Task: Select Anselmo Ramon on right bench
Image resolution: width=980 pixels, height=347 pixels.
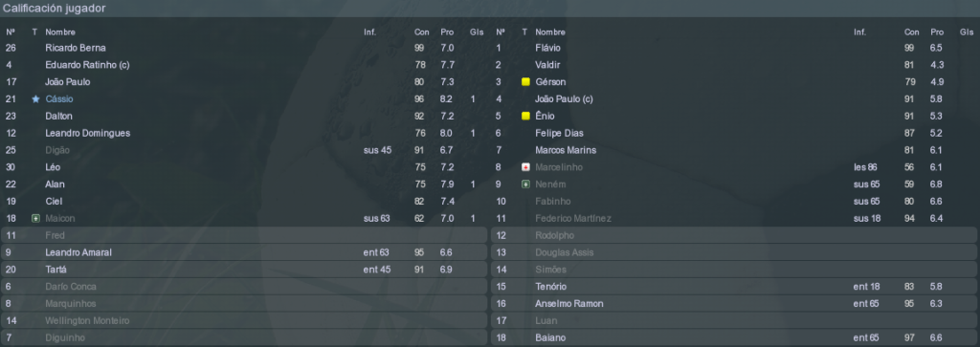Action: (x=734, y=303)
